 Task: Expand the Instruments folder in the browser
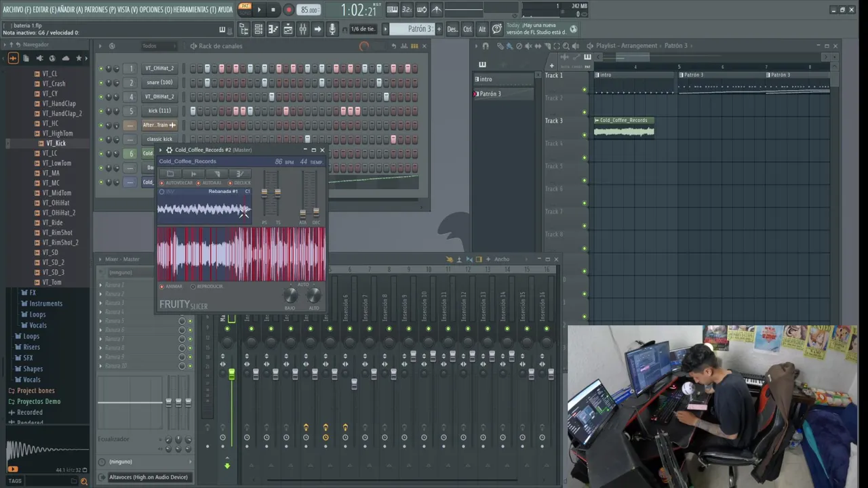pos(45,304)
